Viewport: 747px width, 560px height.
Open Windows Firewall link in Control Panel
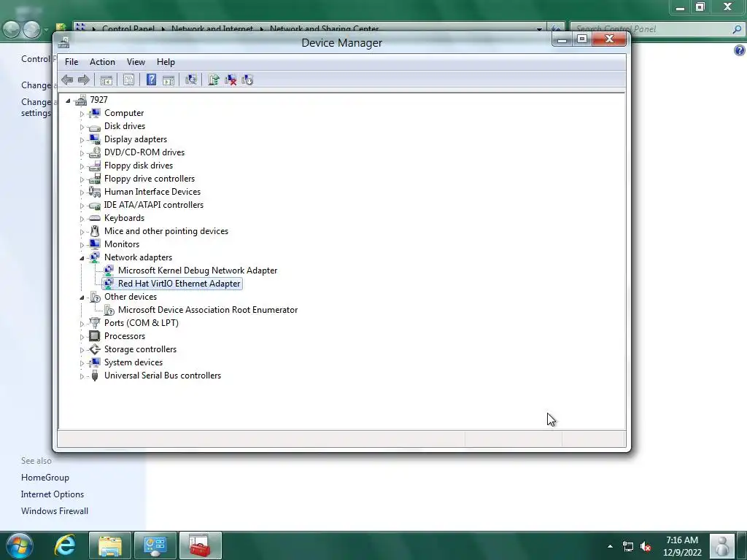pyautogui.click(x=55, y=511)
